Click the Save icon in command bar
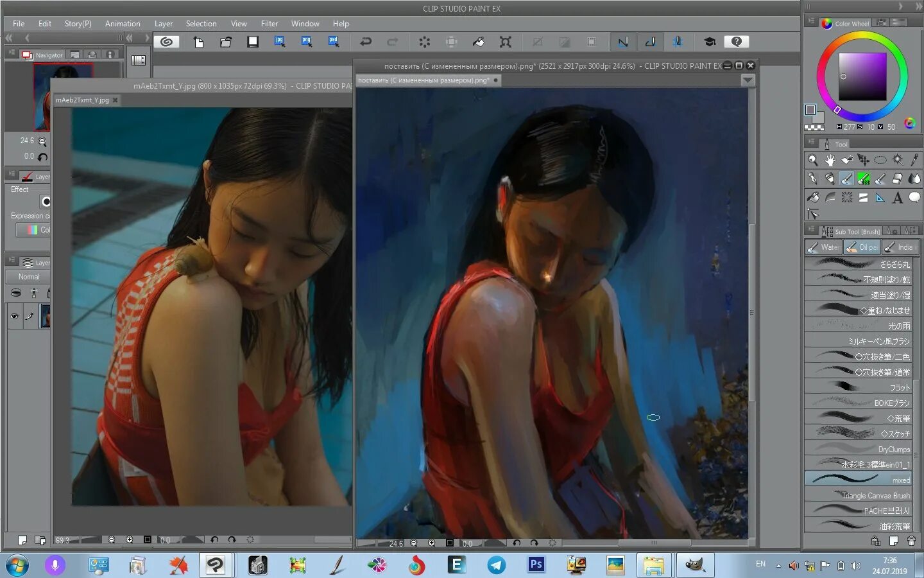The height and width of the screenshot is (578, 924). 253,42
